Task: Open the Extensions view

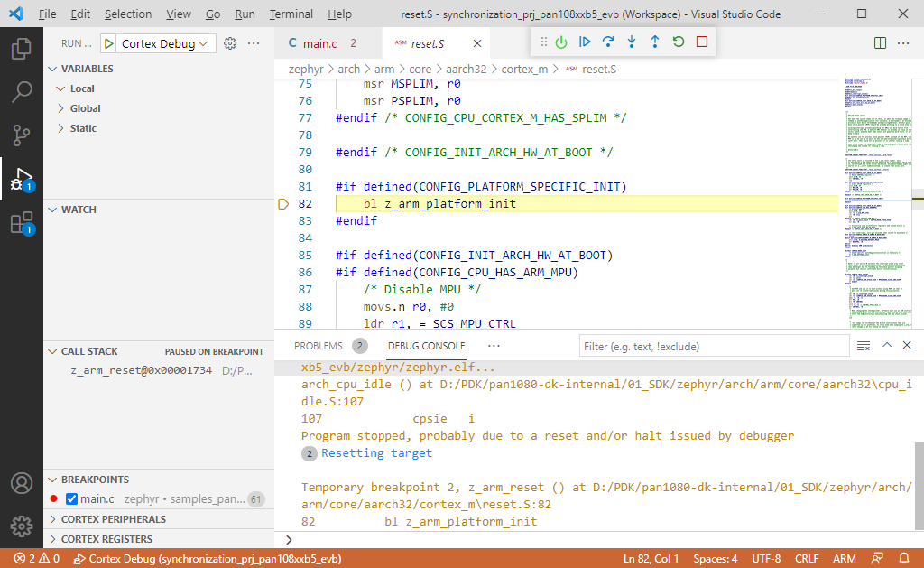Action: [22, 224]
